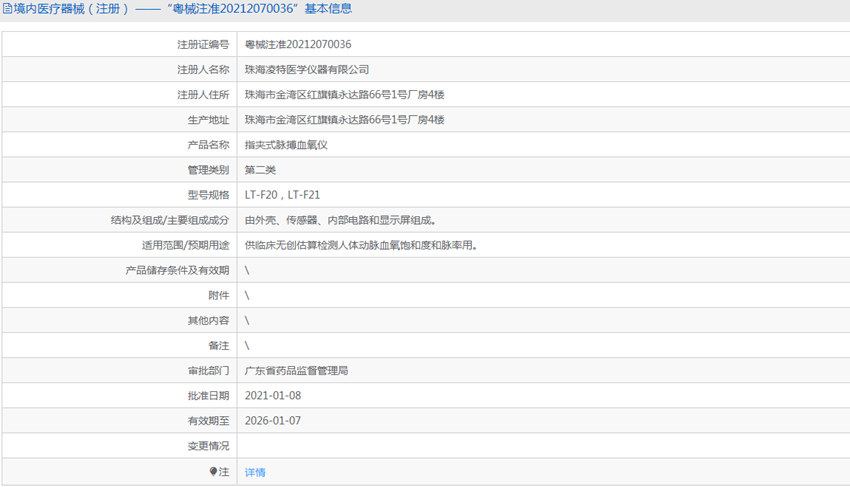This screenshot has height=487, width=850.
Task: Open the 详情 link in the 注 row
Action: pyautogui.click(x=255, y=472)
